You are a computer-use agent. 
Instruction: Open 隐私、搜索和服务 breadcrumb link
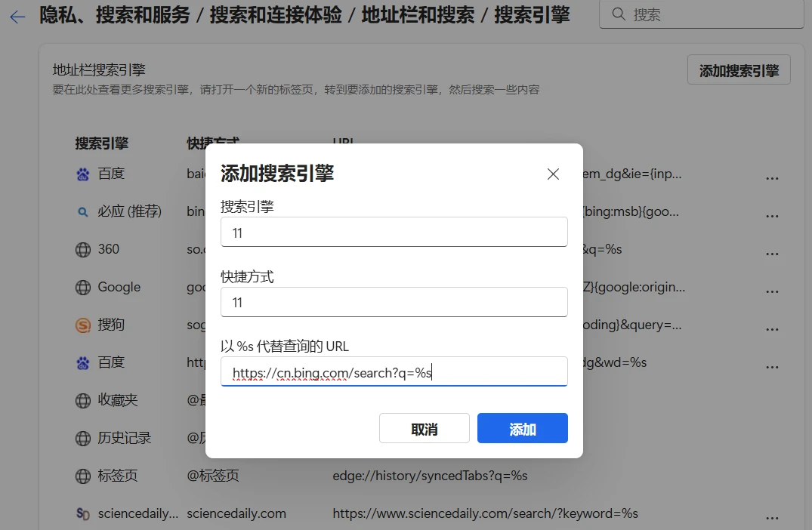[115, 16]
